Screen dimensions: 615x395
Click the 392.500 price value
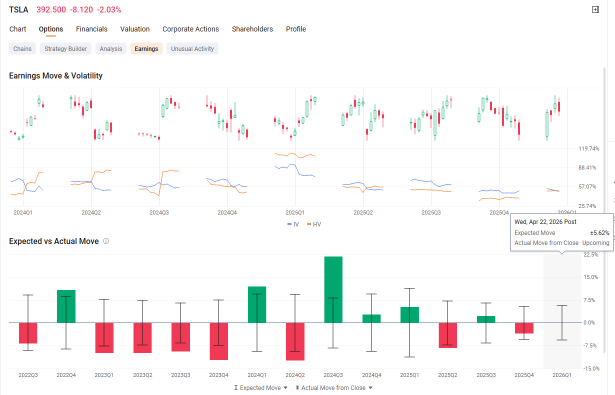tap(51, 10)
